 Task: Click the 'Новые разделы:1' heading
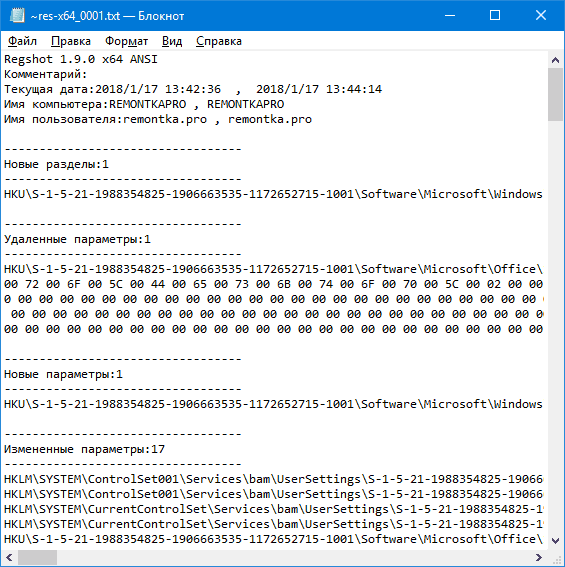tap(56, 165)
